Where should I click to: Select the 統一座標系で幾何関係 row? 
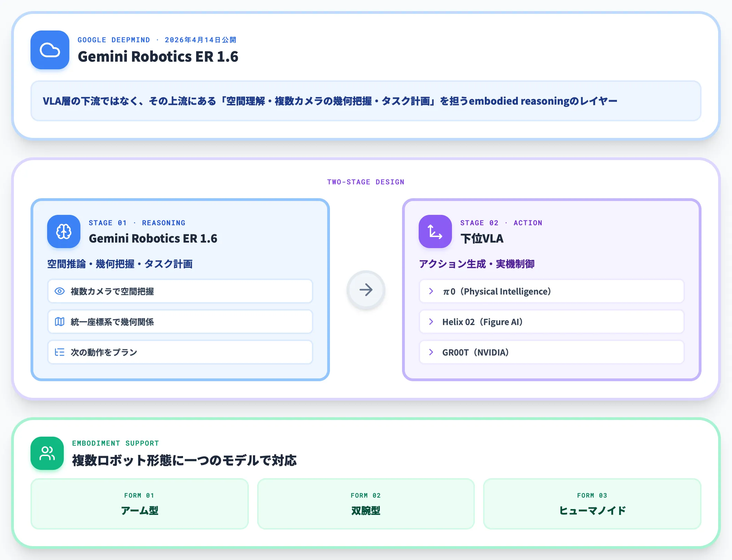(180, 322)
